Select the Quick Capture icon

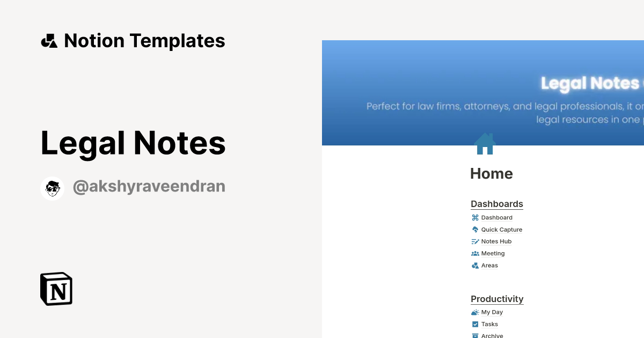click(x=474, y=229)
